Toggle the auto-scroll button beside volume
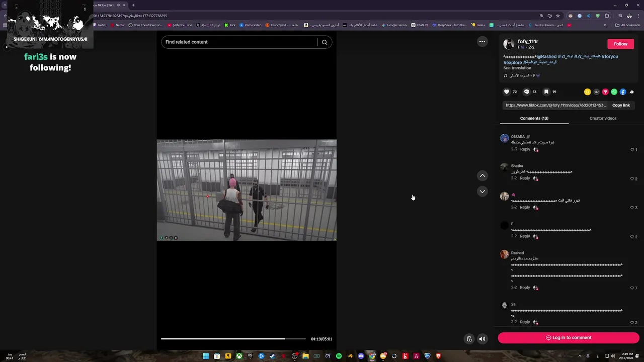 469,339
